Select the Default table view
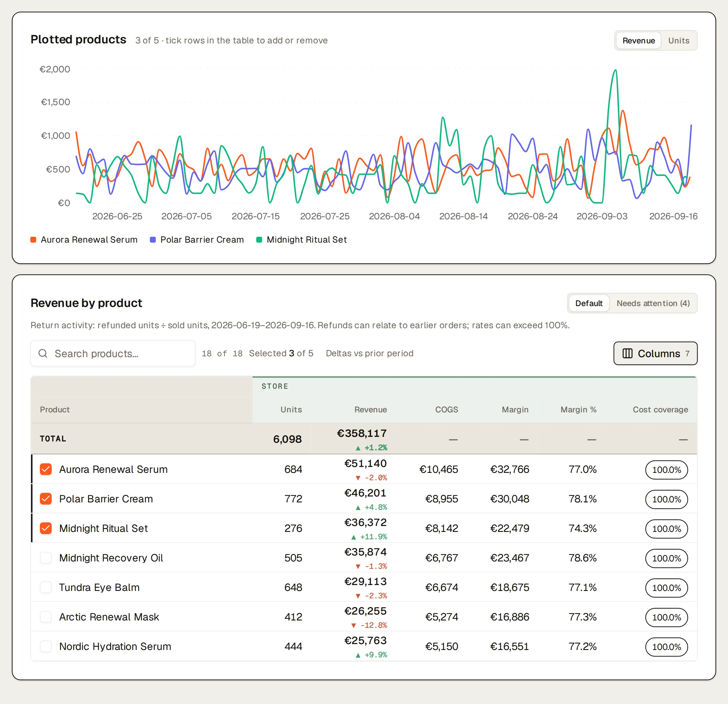The height and width of the screenshot is (704, 728). click(589, 303)
